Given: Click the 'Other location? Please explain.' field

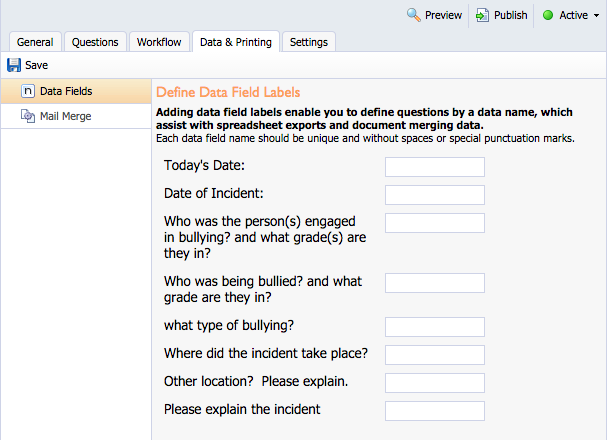Looking at the screenshot, I should pyautogui.click(x=435, y=383).
